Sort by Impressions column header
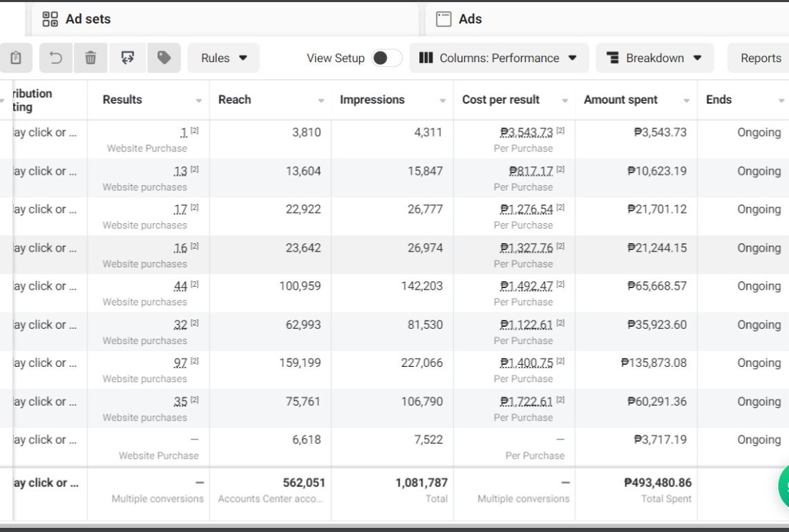This screenshot has width=789, height=532. 372,99
